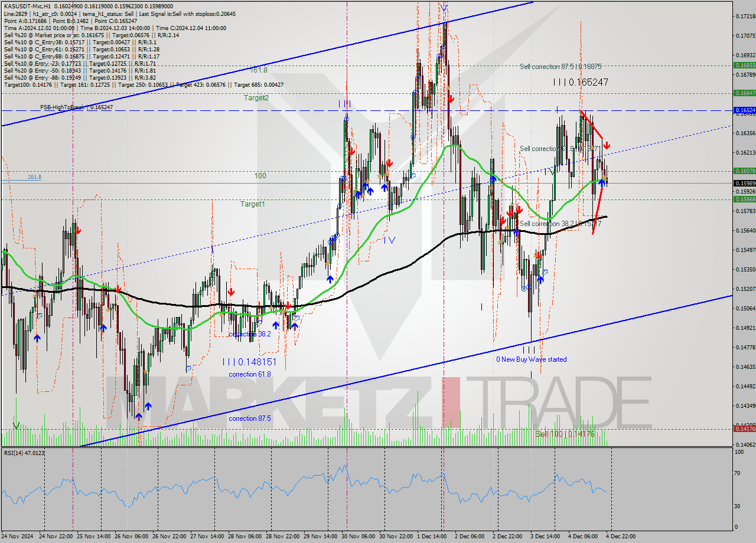Click the RSI scale value 70
The image size is (756, 543).
[x=738, y=473]
